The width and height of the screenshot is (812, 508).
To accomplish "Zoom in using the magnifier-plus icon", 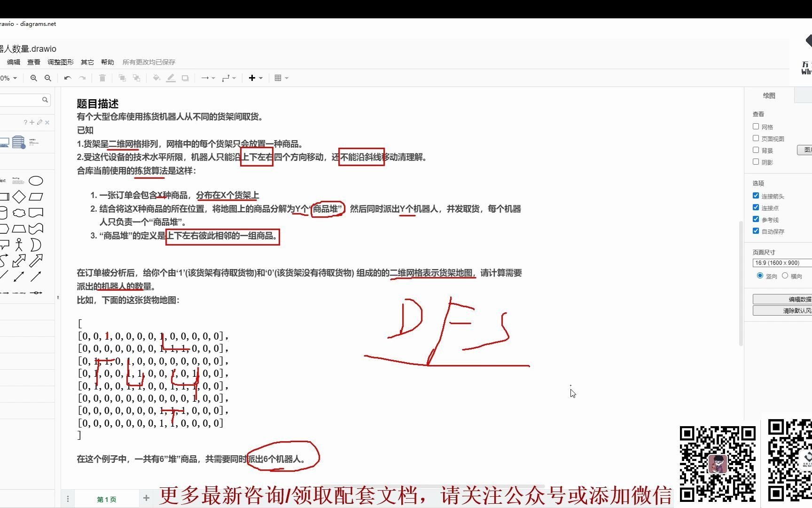I will point(33,78).
